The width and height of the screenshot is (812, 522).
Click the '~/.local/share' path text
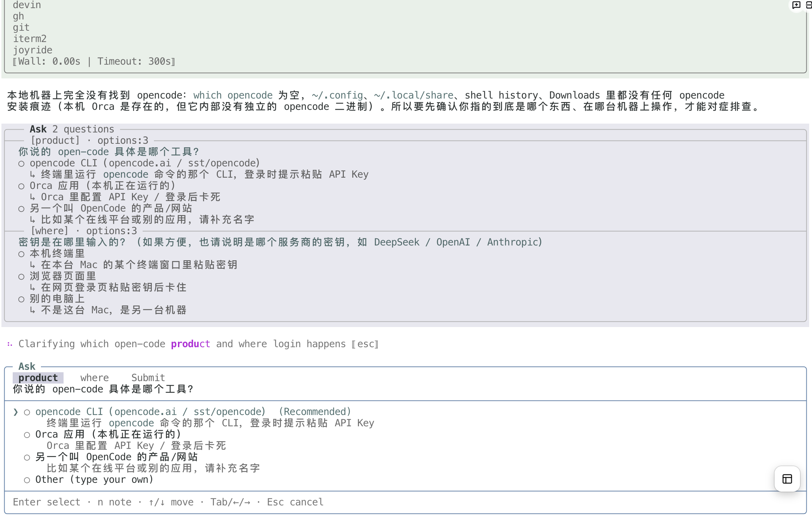pos(414,95)
